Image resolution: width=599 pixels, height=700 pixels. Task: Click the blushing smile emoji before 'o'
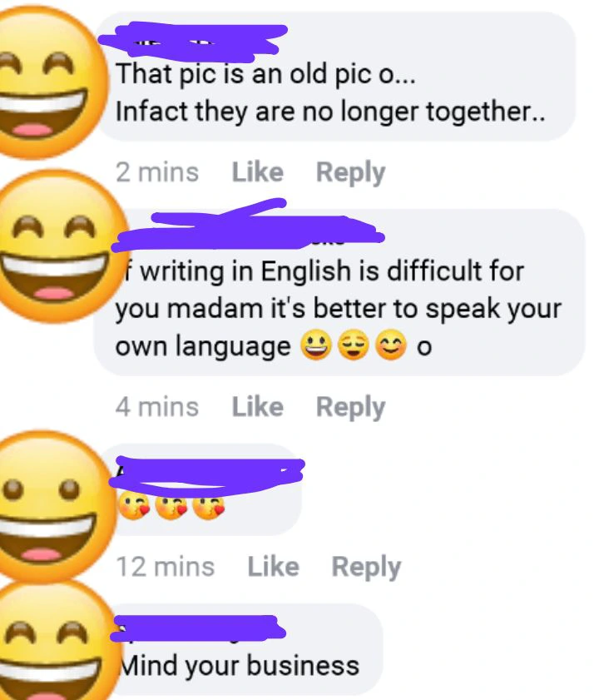point(392,346)
